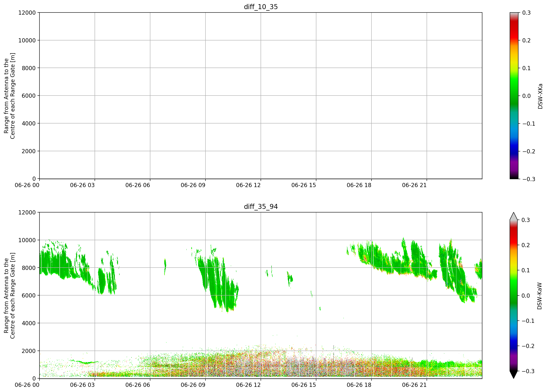Click the diff_10_35 plot title
Screen dimensions: 547x392
(x=261, y=7)
